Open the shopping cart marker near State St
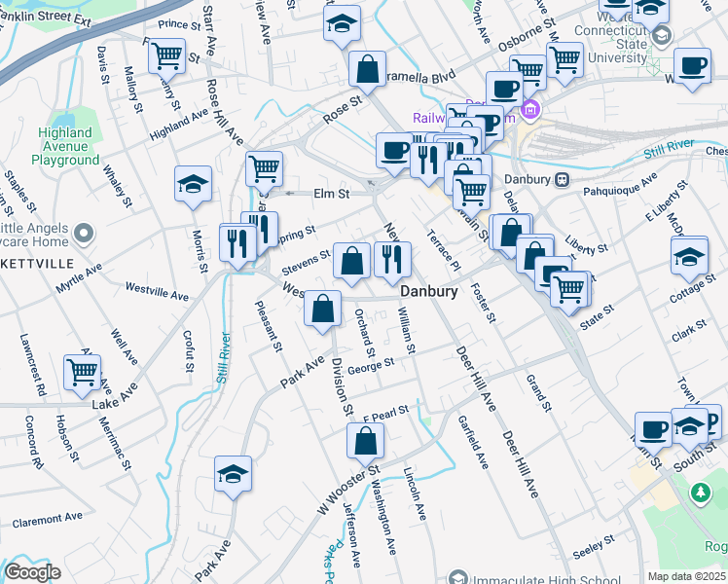728x584 pixels. (x=568, y=288)
